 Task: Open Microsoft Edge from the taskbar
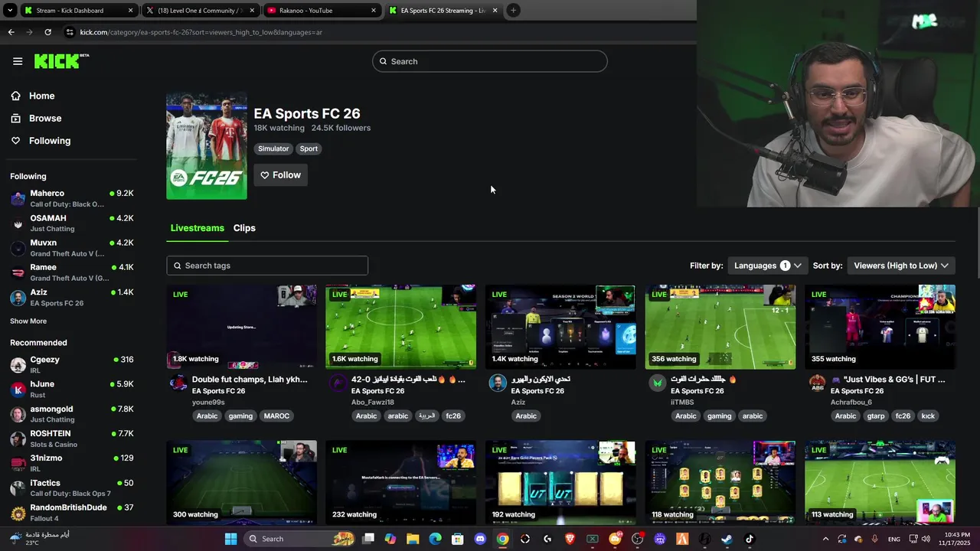435,539
